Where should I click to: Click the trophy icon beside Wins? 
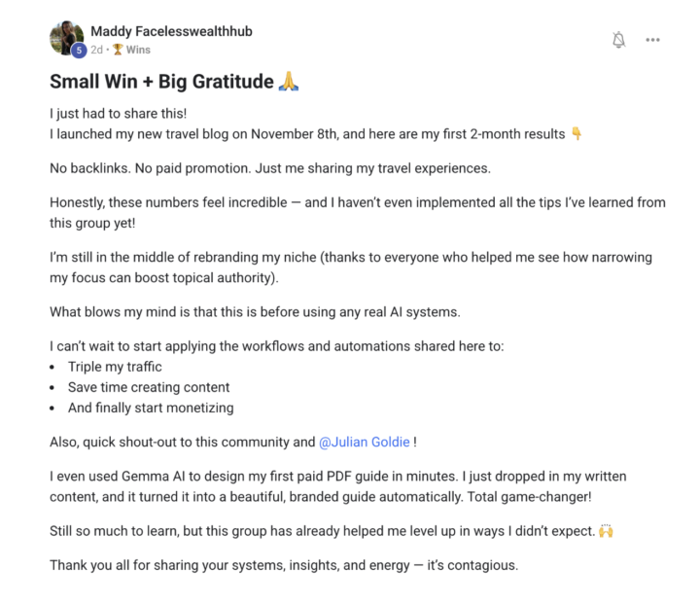pos(117,50)
